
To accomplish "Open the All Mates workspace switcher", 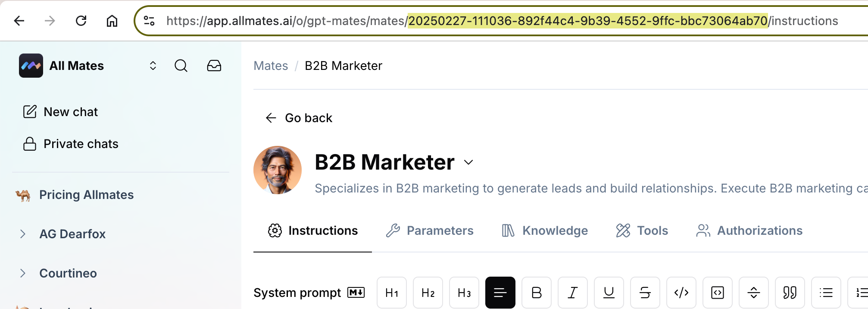I will point(153,66).
